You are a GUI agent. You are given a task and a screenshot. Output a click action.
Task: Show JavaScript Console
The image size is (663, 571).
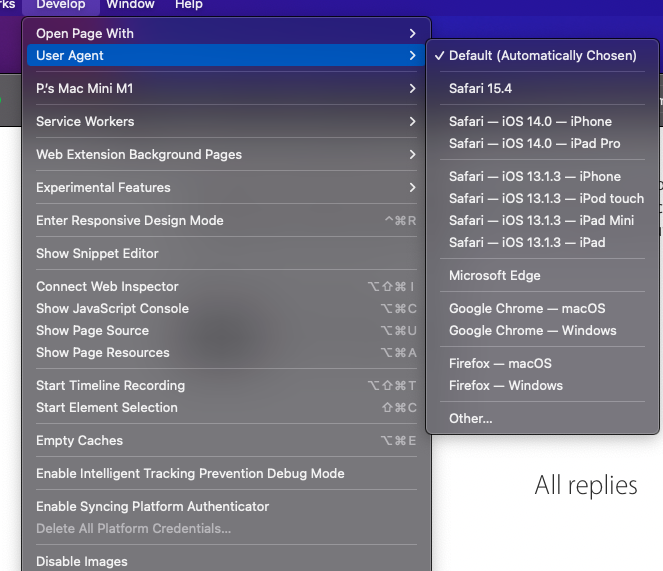(x=112, y=309)
